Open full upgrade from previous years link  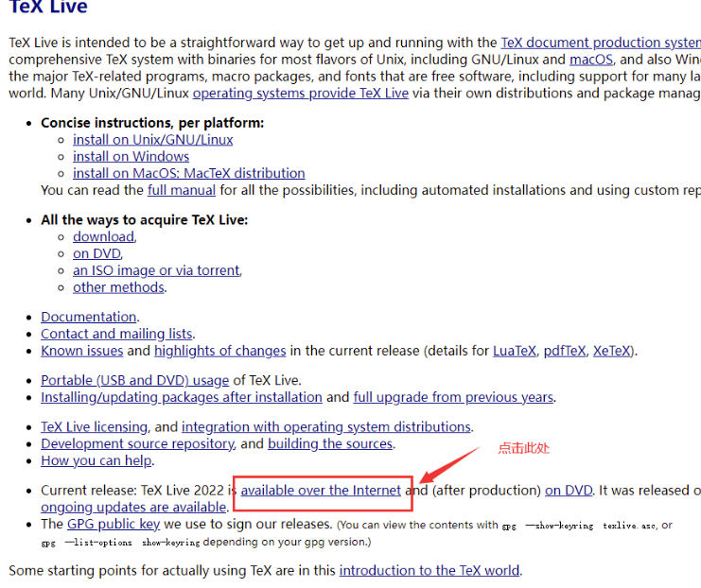click(x=453, y=397)
